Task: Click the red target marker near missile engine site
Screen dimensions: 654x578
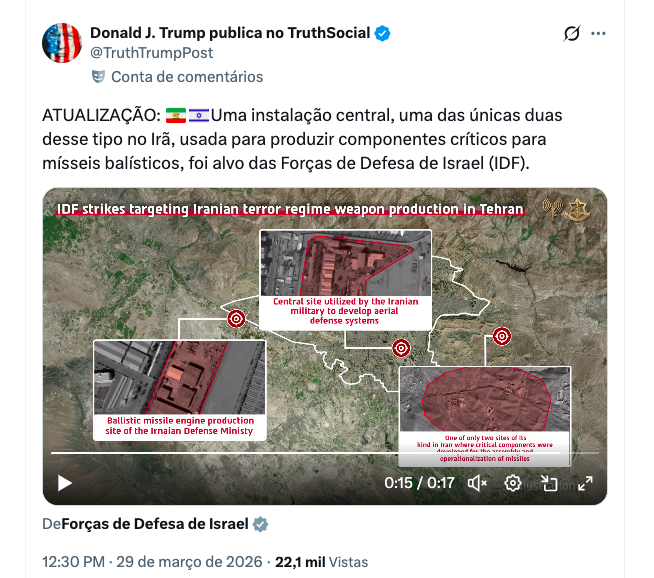Action: tap(236, 319)
